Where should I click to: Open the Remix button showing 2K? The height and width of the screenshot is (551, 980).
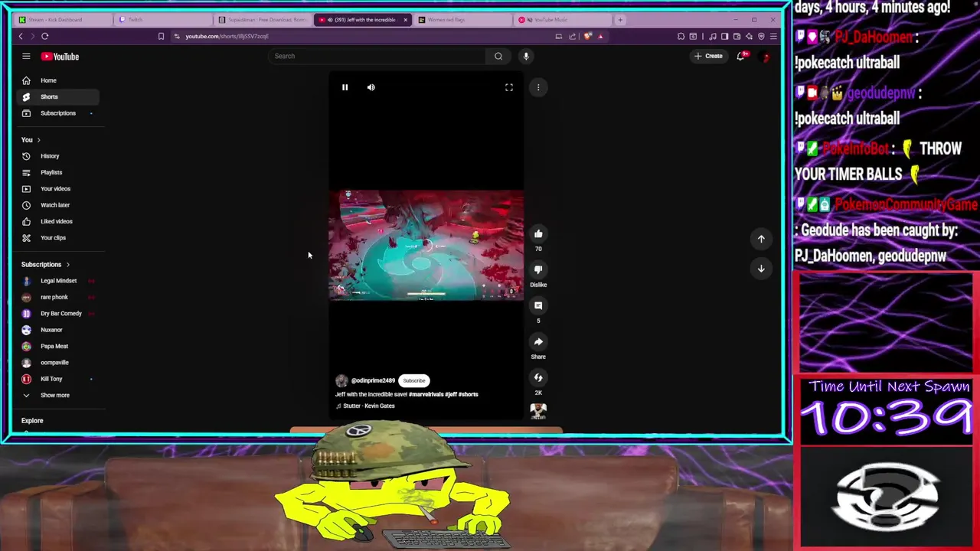point(538,377)
